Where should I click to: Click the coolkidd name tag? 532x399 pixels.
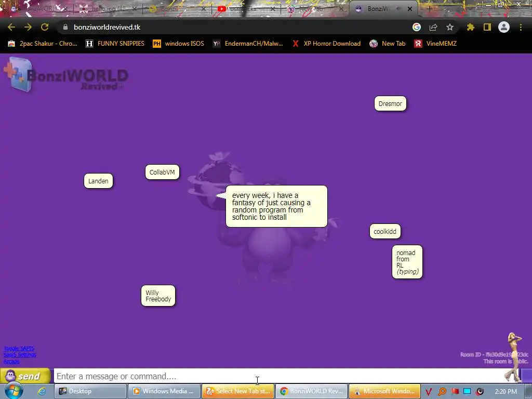385,231
